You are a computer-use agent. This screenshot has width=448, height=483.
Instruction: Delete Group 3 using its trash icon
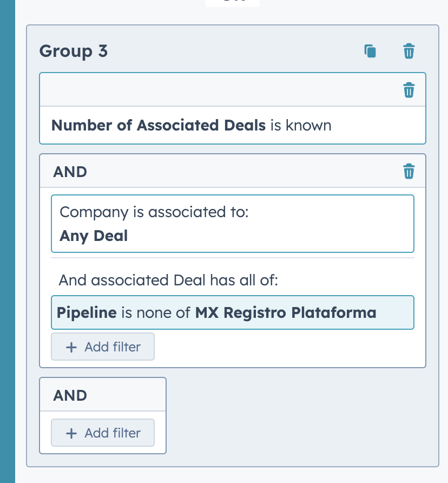pos(409,51)
